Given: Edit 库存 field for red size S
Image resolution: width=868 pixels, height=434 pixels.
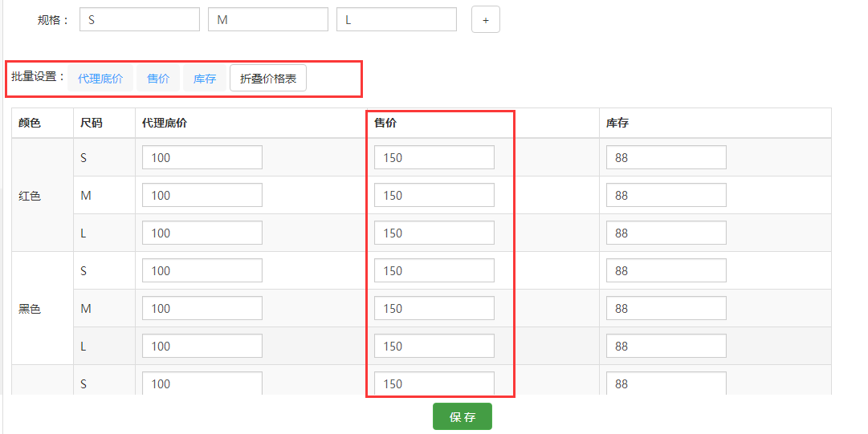Looking at the screenshot, I should click(666, 158).
